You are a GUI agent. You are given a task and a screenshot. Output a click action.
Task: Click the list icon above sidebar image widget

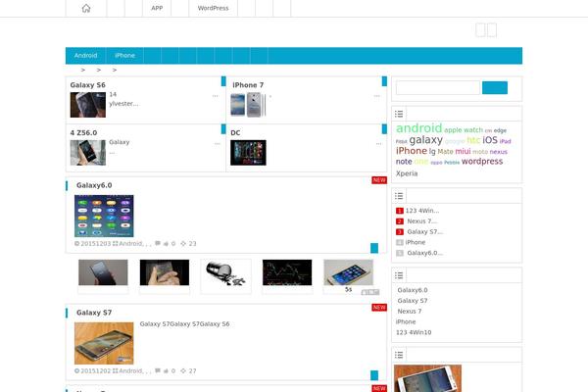pyautogui.click(x=399, y=355)
